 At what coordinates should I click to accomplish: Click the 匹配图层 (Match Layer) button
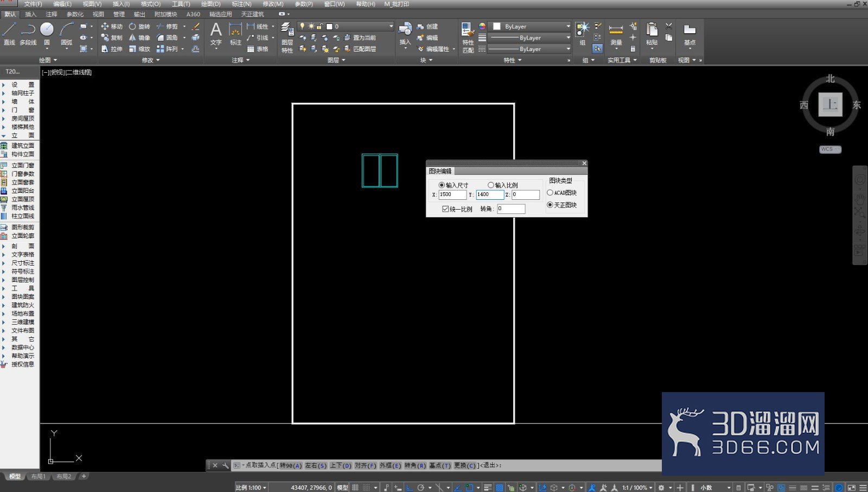[360, 49]
